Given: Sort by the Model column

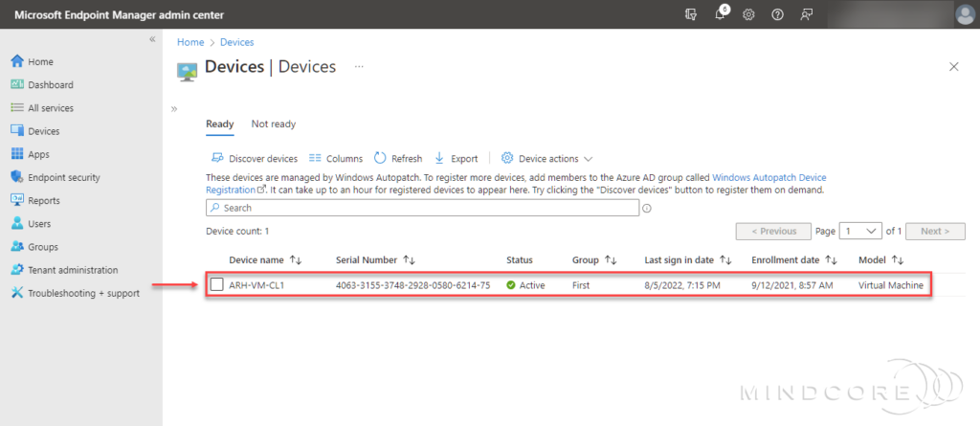Looking at the screenshot, I should click(881, 259).
